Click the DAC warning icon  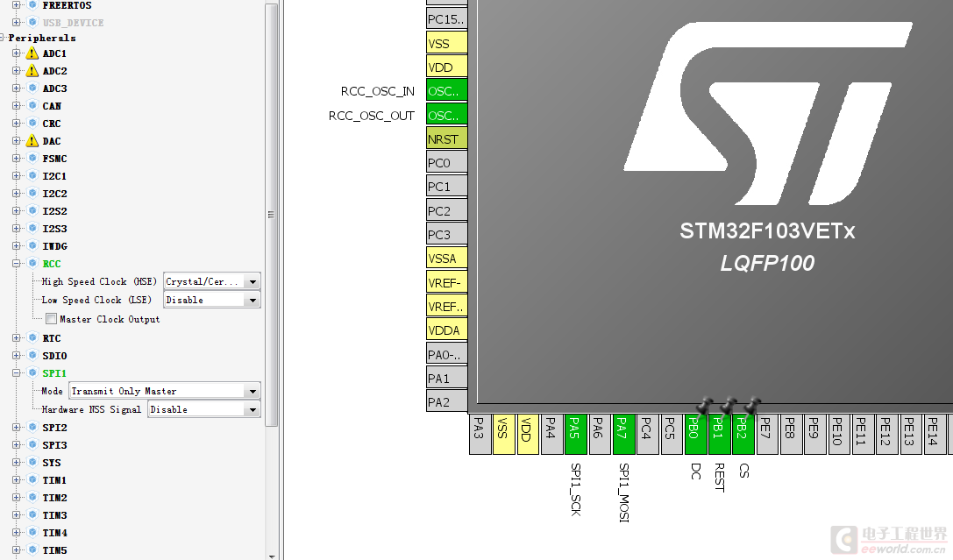click(32, 141)
